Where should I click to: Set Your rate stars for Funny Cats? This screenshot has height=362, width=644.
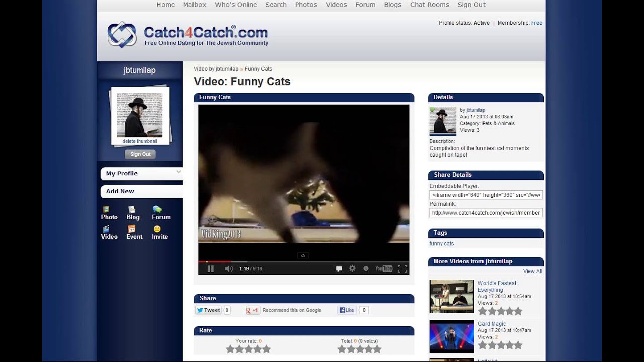click(248, 349)
